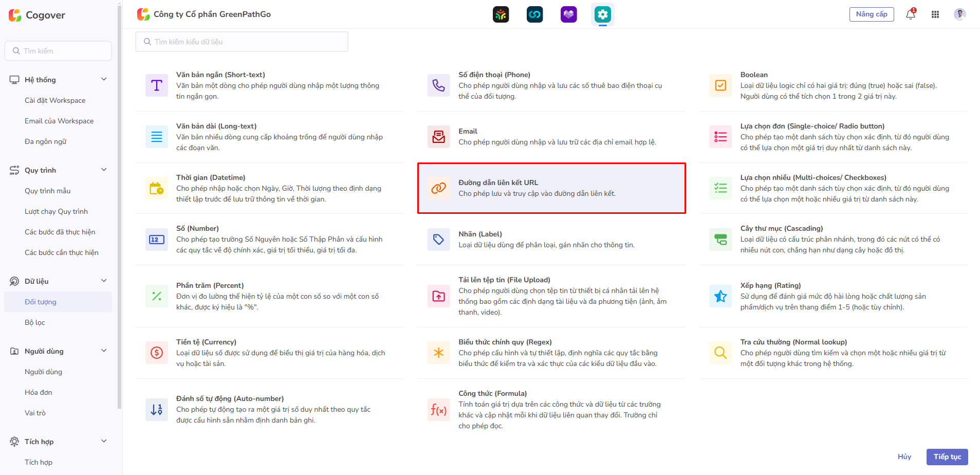Collapse the Dữ liệu sidebar section

pos(104,281)
